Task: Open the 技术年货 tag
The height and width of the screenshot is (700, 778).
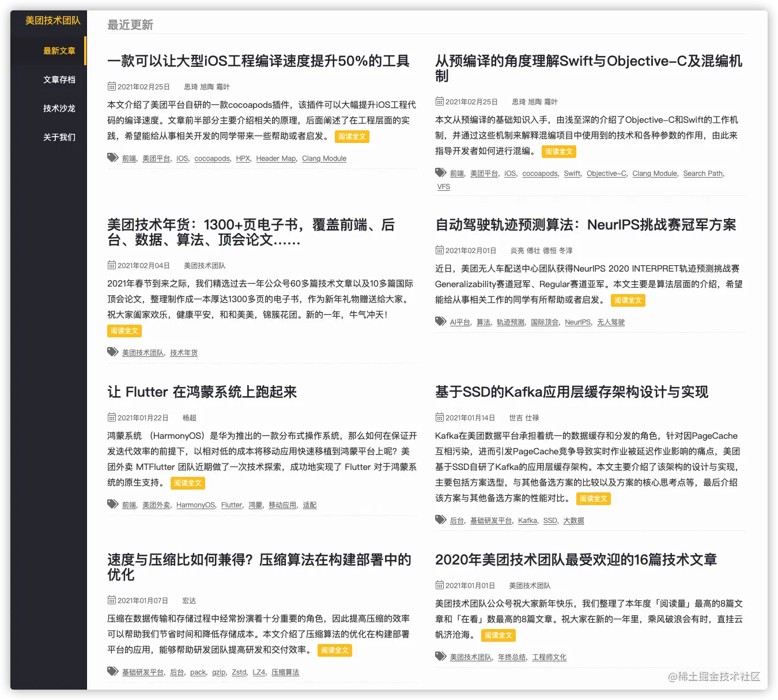Action: click(184, 353)
